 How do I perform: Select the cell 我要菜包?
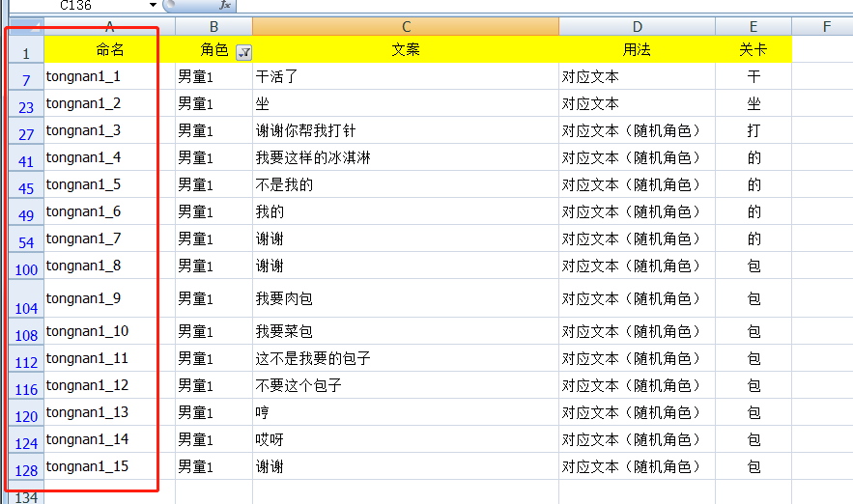pos(406,331)
